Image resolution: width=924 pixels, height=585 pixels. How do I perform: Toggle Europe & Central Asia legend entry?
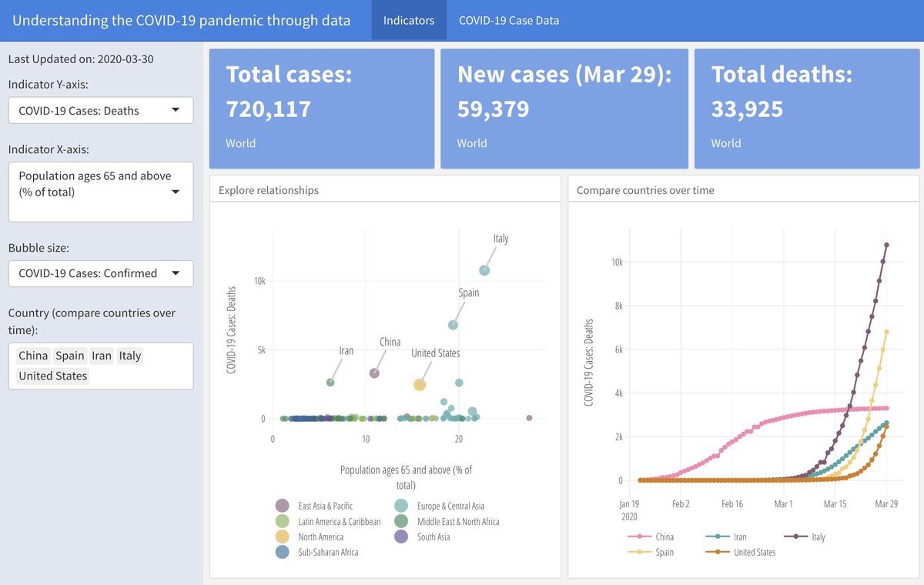[440, 506]
